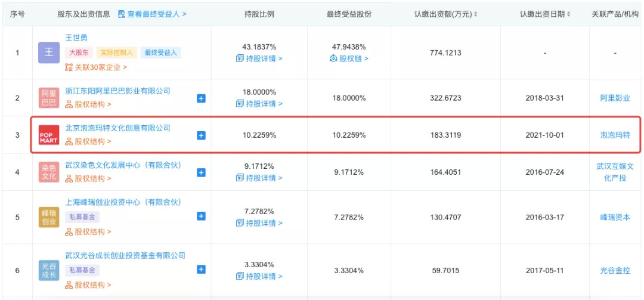Viewport: 644px width, 300px height.
Task: Click 王世勇's avatar icon
Action: [49, 52]
